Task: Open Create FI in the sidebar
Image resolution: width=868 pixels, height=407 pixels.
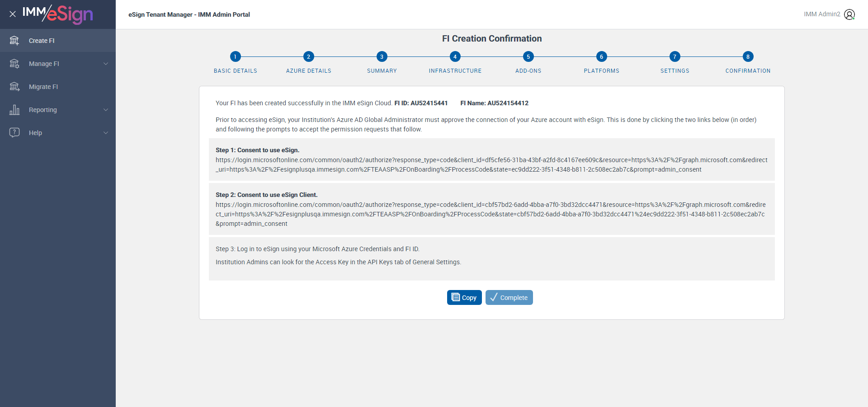Action: click(x=58, y=41)
